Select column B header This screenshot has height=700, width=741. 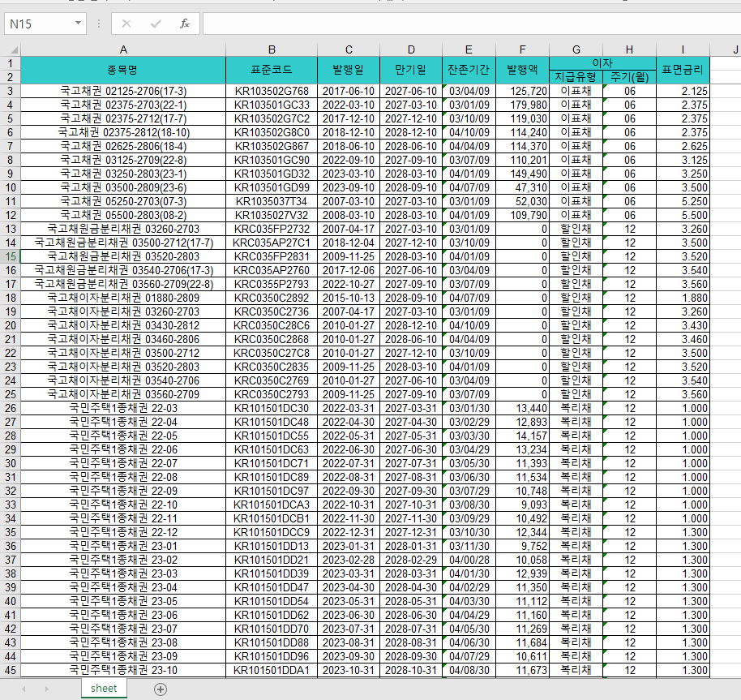[x=272, y=49]
